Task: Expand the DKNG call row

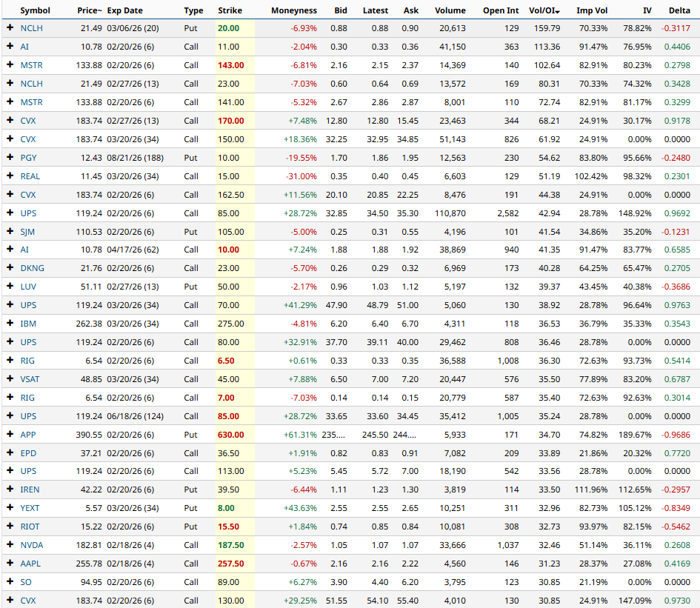Action: (x=10, y=267)
